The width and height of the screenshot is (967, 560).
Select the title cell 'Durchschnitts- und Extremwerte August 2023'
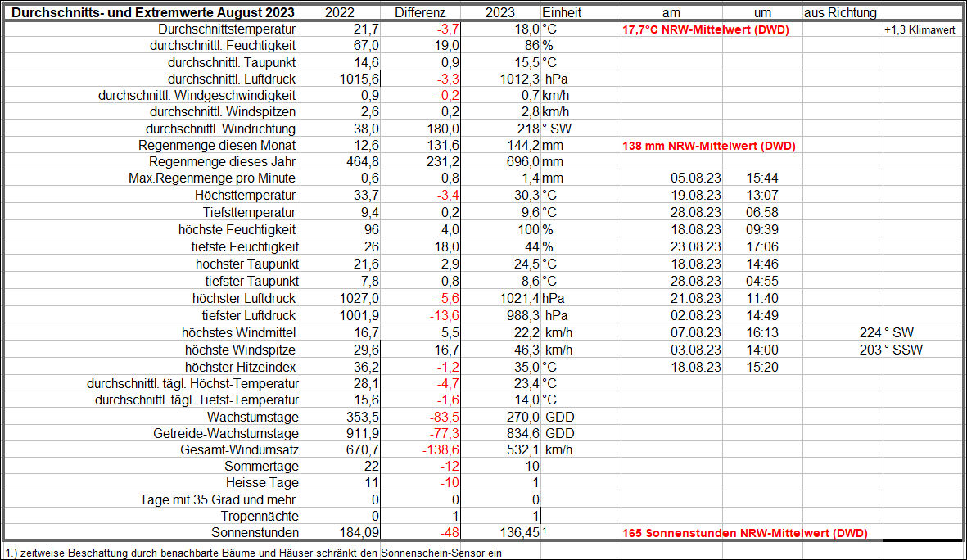point(153,12)
